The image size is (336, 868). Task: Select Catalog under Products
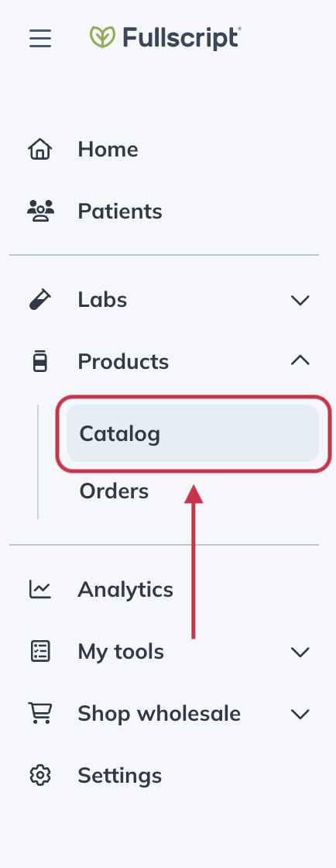click(193, 433)
